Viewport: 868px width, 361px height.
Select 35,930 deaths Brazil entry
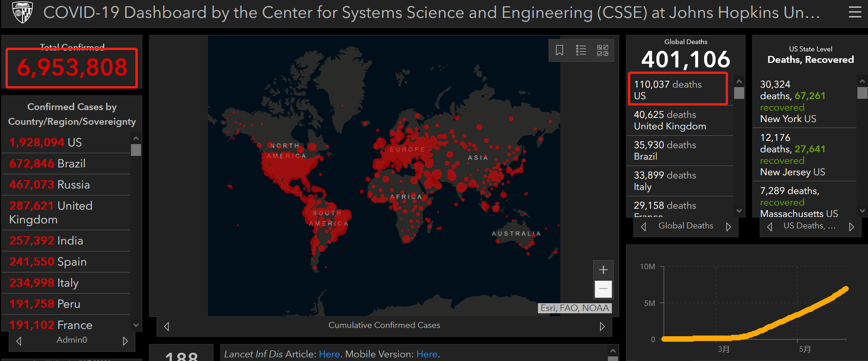[x=680, y=151]
